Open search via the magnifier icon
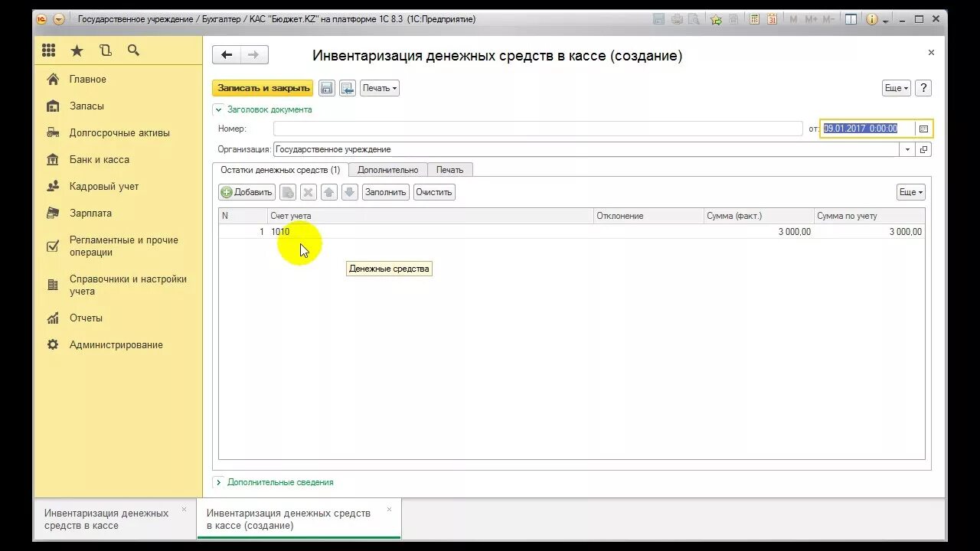 coord(133,50)
